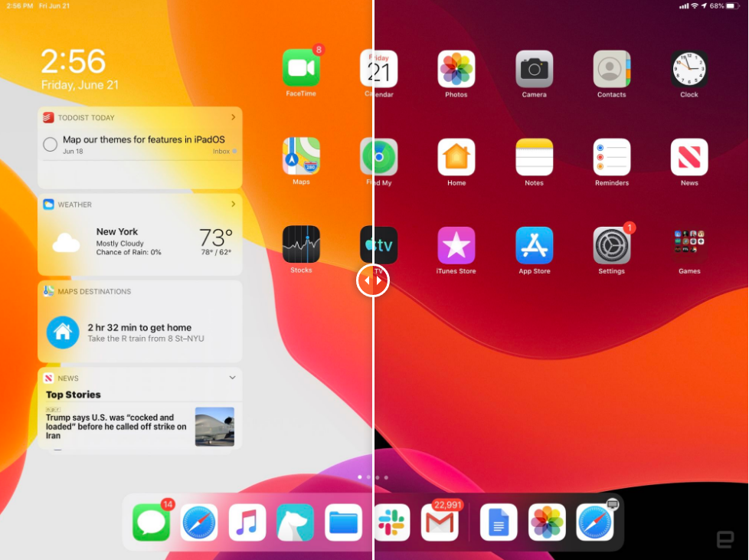Tap the "New York" weather location
Viewport: 749px width, 560px height.
(x=117, y=232)
